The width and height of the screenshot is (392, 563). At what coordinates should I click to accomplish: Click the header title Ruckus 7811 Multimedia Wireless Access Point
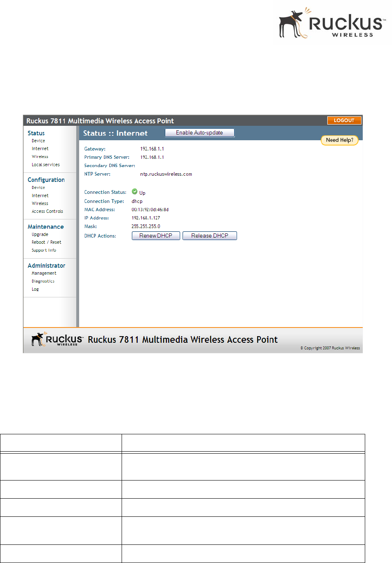pyautogui.click(x=100, y=121)
